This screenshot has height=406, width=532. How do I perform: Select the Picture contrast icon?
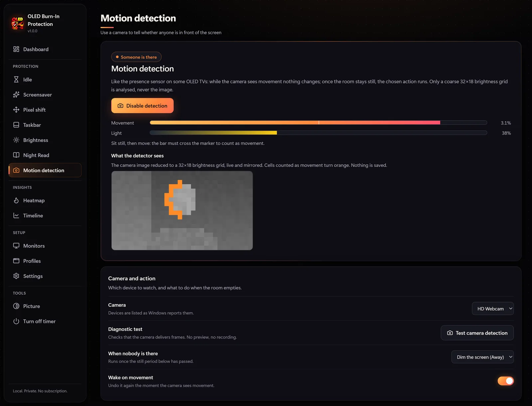[16, 306]
